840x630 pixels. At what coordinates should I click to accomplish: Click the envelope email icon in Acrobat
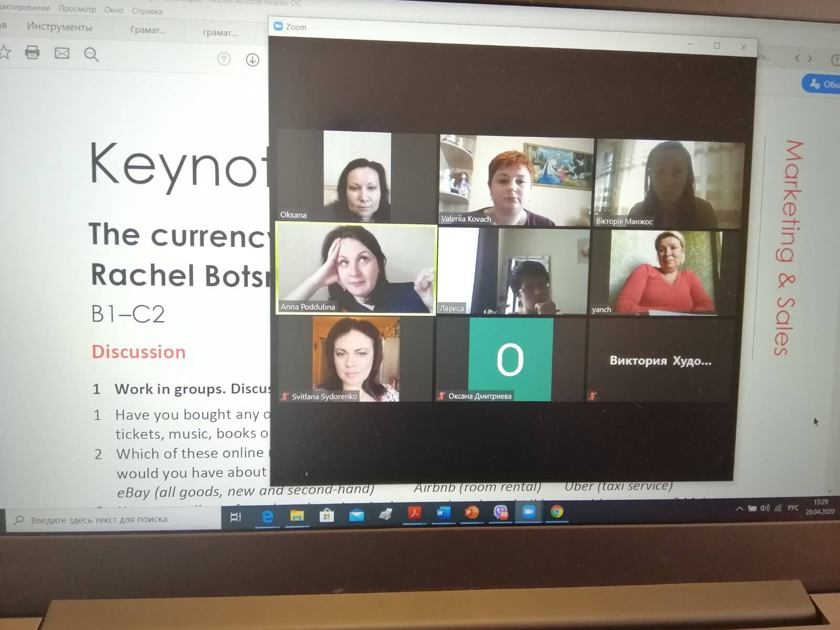point(62,53)
